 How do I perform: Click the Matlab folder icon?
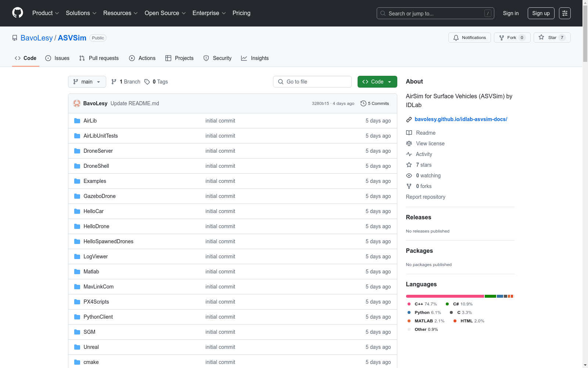tap(77, 272)
